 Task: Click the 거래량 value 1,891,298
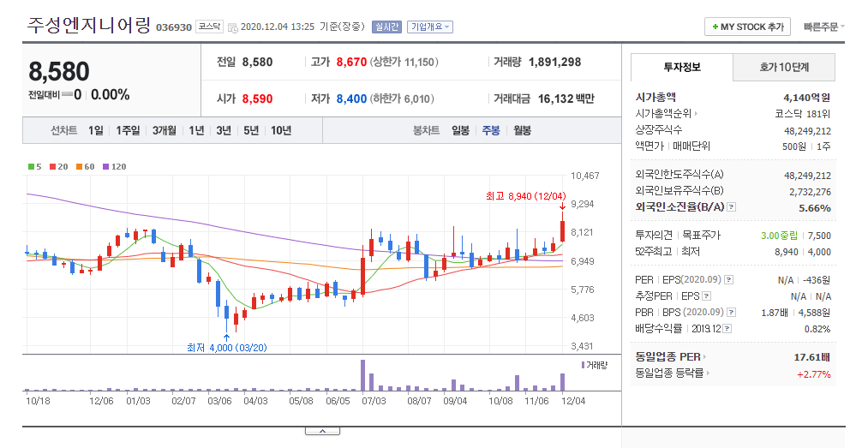point(555,63)
